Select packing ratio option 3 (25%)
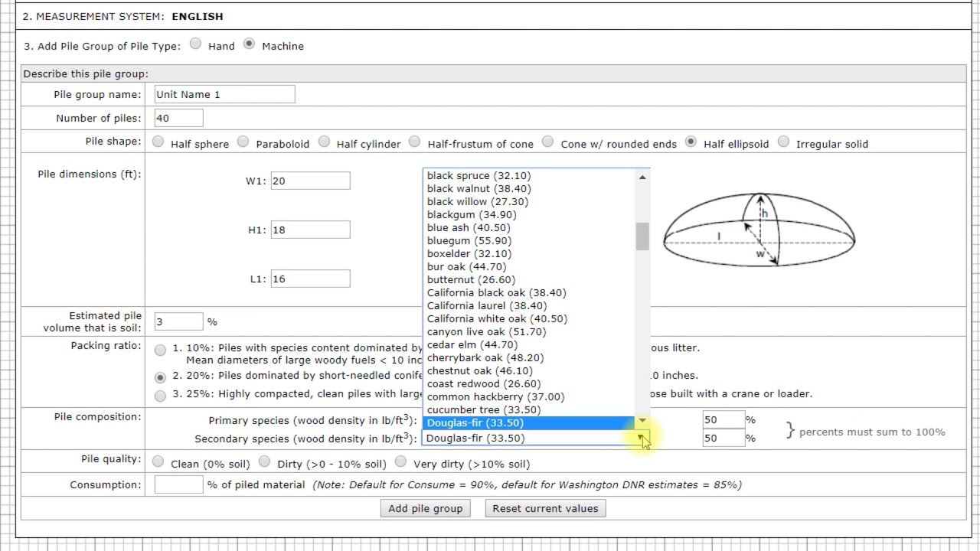This screenshot has width=980, height=551. 160,396
